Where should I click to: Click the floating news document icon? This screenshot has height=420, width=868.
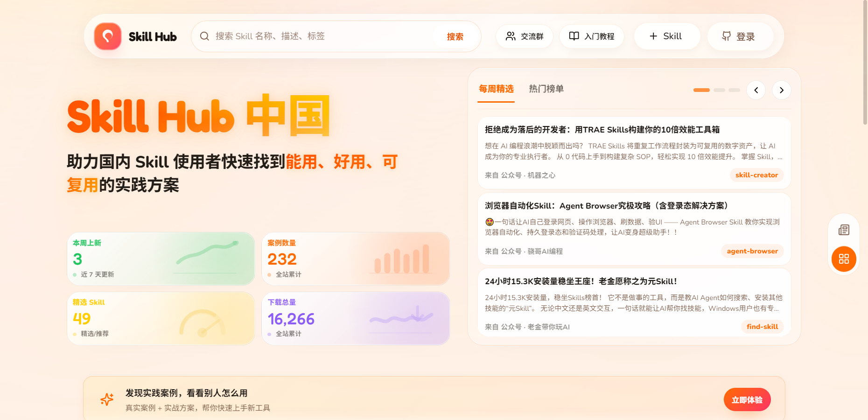pos(844,230)
